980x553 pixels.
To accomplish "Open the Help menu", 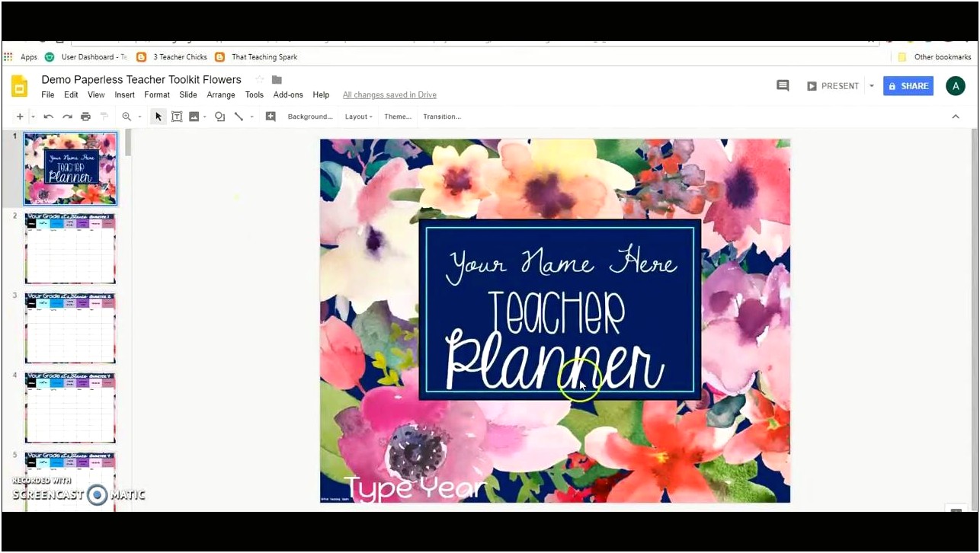I will 321,95.
